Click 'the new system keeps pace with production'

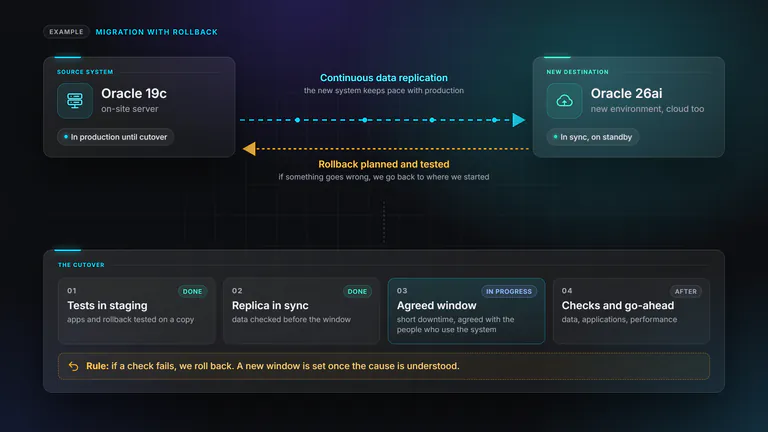(x=384, y=91)
